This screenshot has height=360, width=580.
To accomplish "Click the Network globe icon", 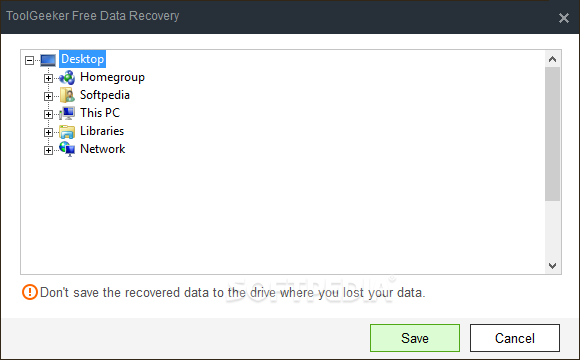I will tap(67, 149).
